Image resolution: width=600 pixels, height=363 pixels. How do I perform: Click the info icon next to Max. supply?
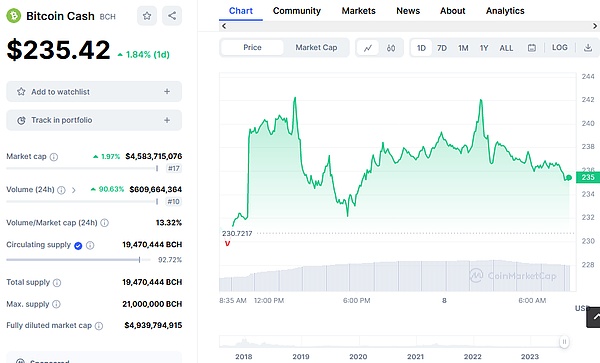point(56,304)
